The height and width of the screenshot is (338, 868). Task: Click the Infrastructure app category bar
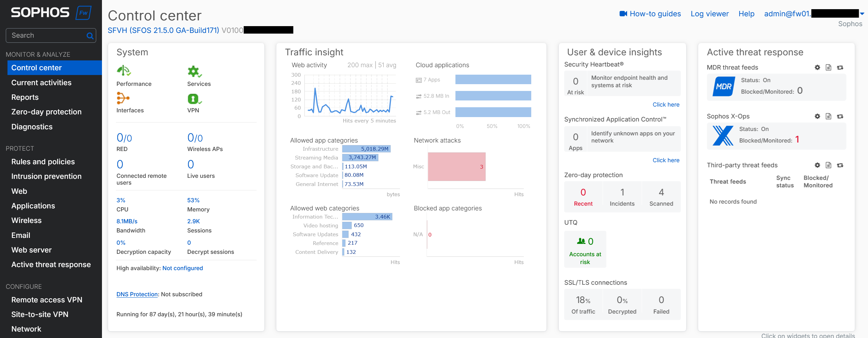coord(366,149)
